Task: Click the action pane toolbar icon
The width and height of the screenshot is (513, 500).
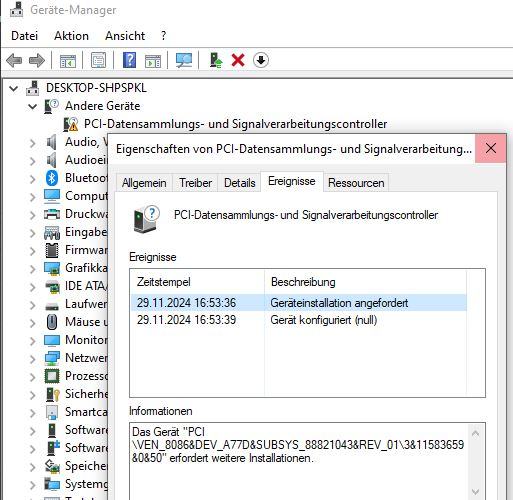Action: [153, 61]
